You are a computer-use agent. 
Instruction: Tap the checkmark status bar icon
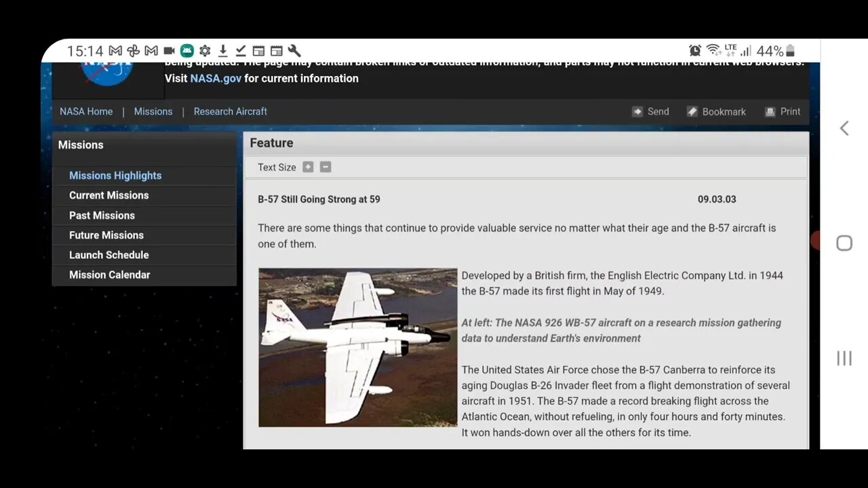coord(241,51)
